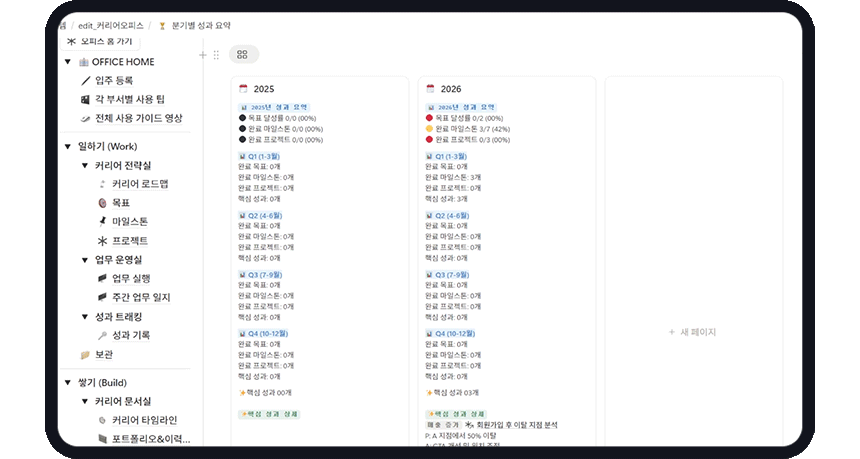This screenshot has width=860, height=459.
Task: Open the 업무 실행 page link
Action: [132, 279]
